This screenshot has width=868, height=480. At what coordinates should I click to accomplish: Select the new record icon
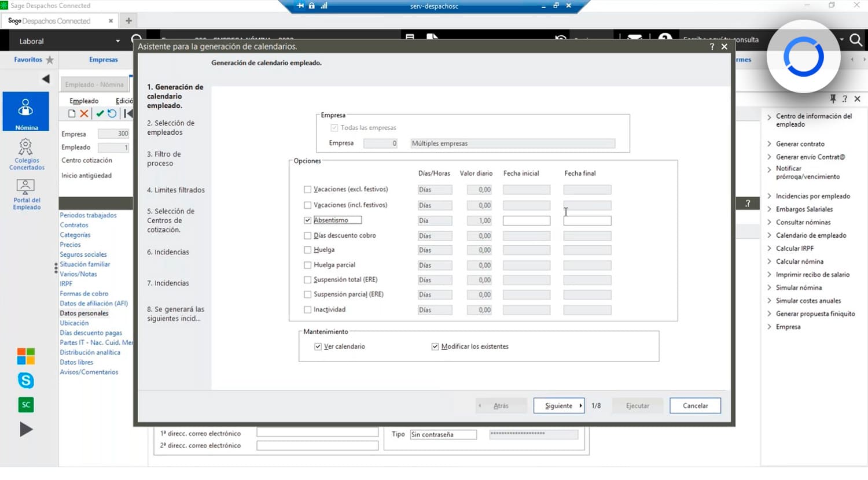click(x=72, y=114)
